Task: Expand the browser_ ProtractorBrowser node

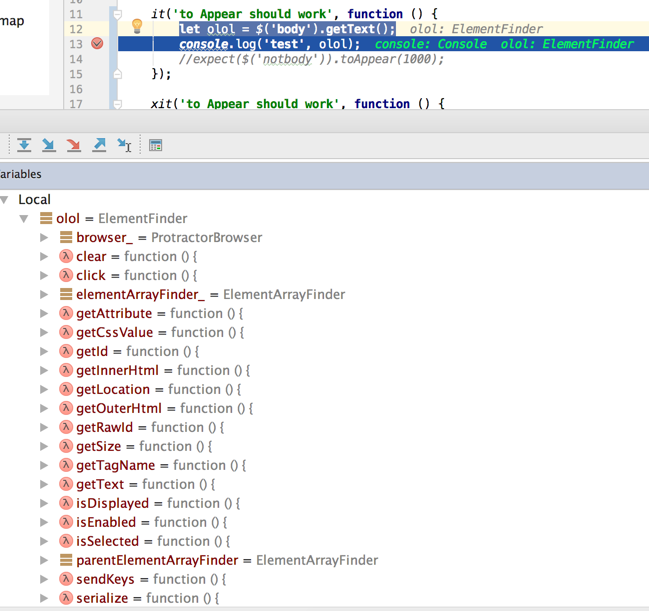Action: point(44,238)
